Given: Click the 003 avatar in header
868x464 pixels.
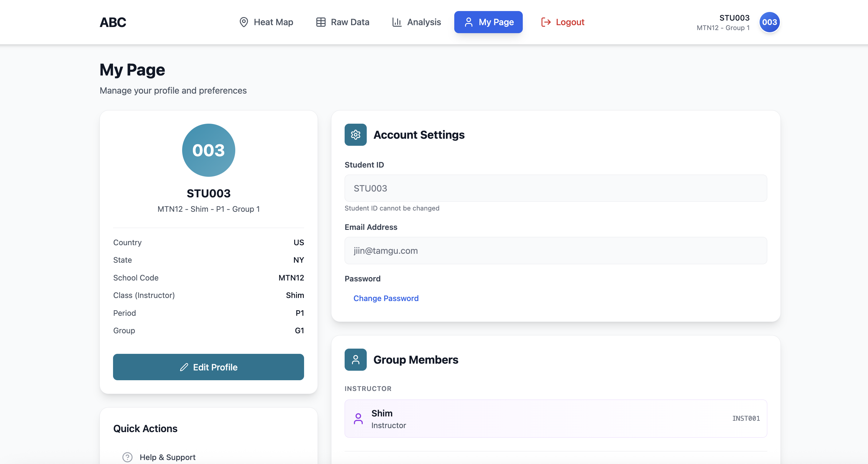Looking at the screenshot, I should [x=769, y=22].
